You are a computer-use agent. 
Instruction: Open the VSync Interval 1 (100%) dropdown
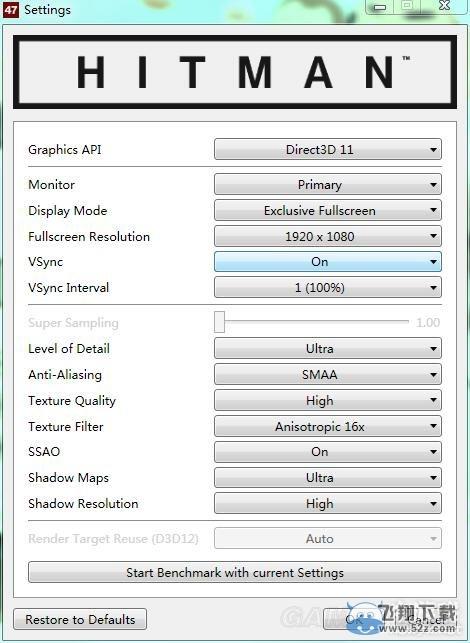tap(327, 287)
